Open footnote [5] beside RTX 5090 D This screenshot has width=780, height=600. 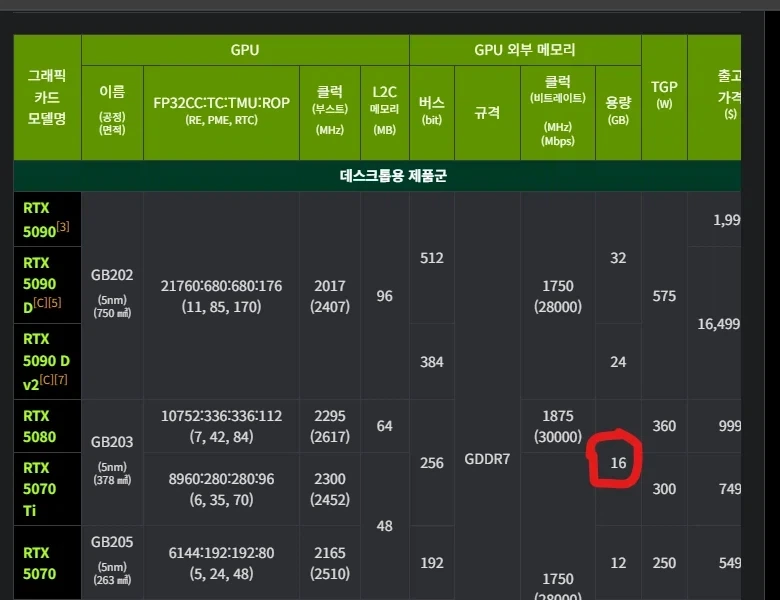click(55, 302)
